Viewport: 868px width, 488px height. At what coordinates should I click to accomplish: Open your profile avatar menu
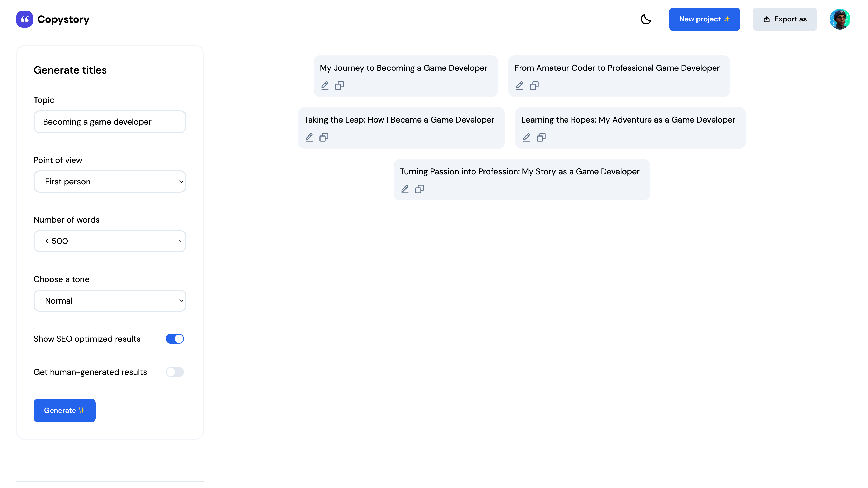840,19
